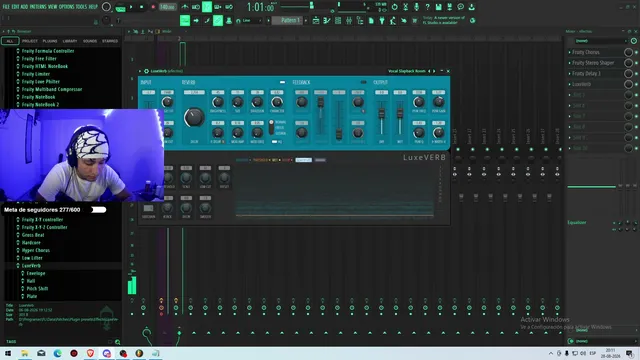Click the microphone recording icon

(x=416, y=7)
